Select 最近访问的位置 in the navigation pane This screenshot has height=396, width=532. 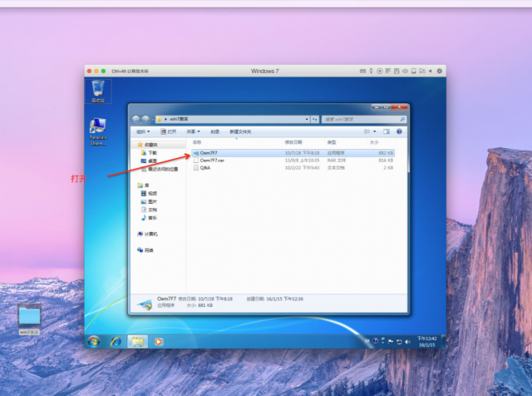click(x=160, y=169)
